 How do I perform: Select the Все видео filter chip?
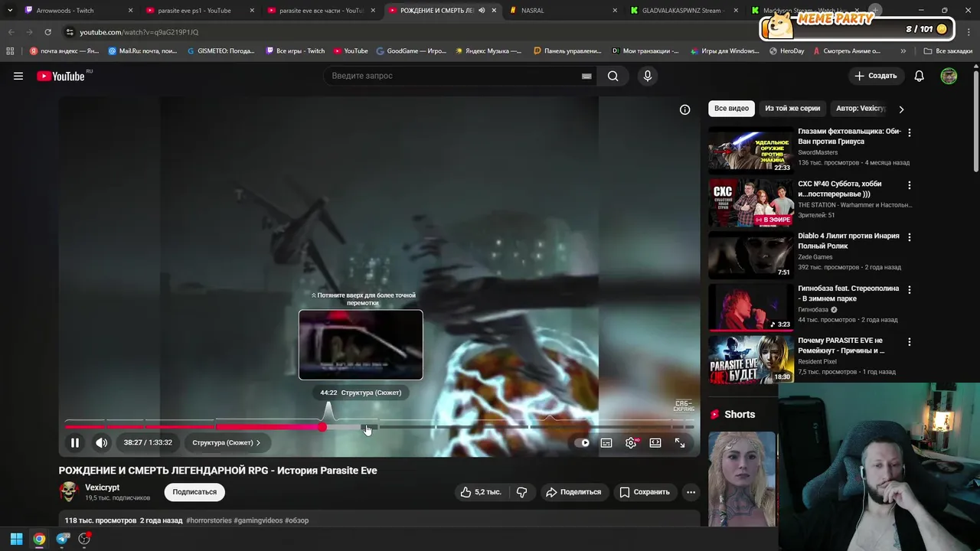(731, 109)
